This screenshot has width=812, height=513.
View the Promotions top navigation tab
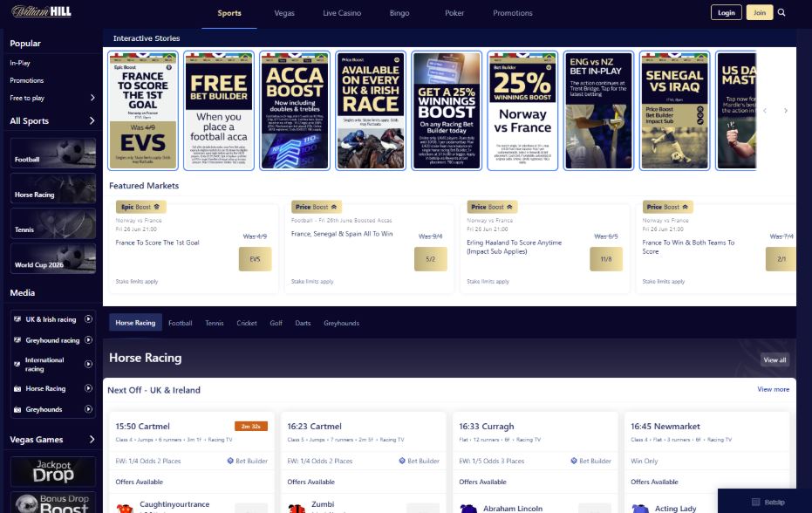(x=513, y=13)
